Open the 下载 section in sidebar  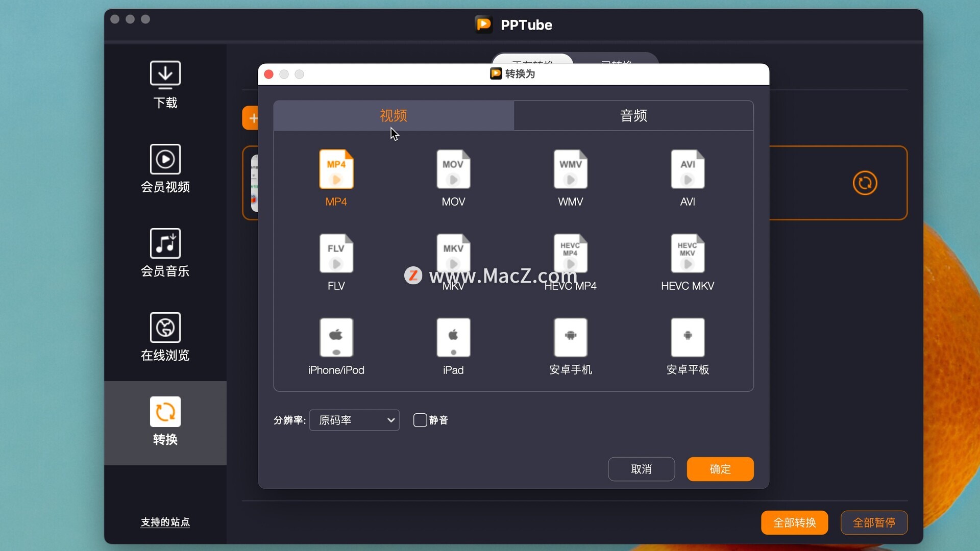pyautogui.click(x=165, y=85)
